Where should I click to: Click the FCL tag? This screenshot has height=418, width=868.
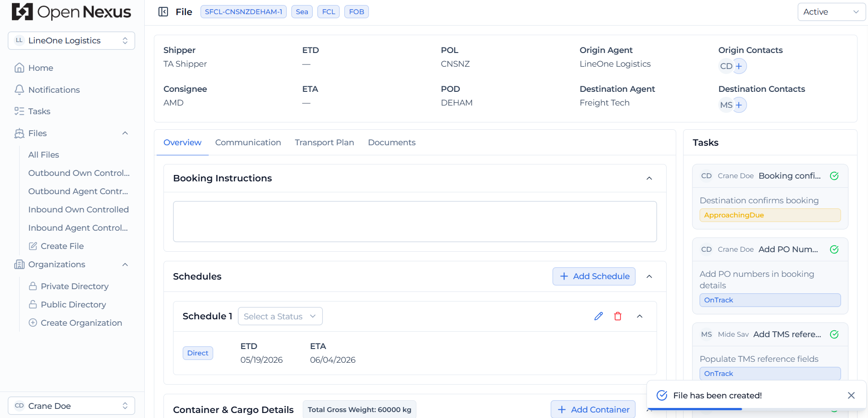pos(328,12)
